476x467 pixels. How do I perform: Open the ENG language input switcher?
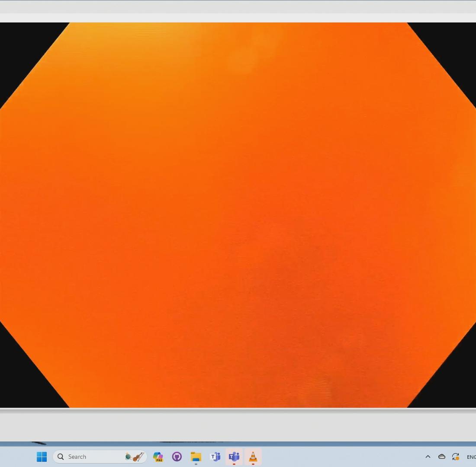pyautogui.click(x=471, y=457)
